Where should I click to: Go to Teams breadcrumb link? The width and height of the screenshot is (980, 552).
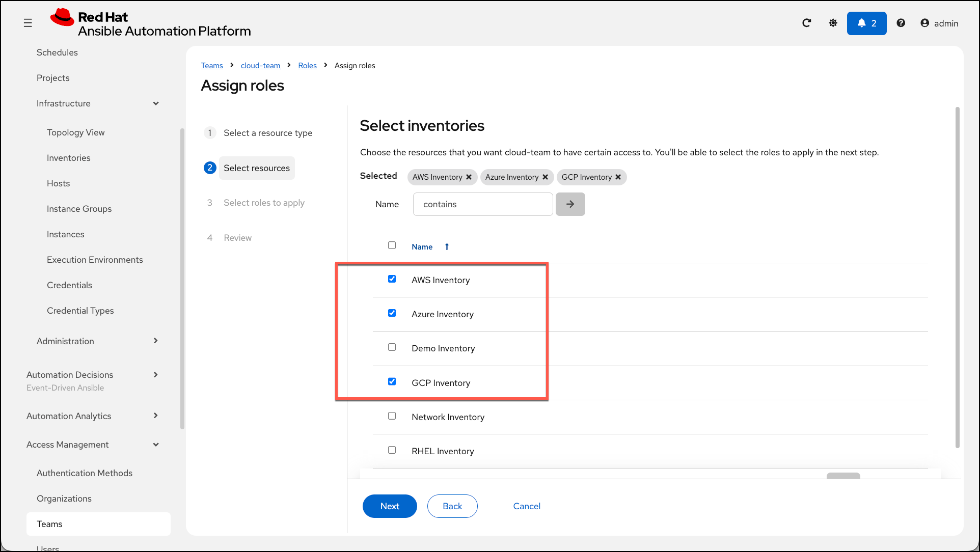(212, 66)
